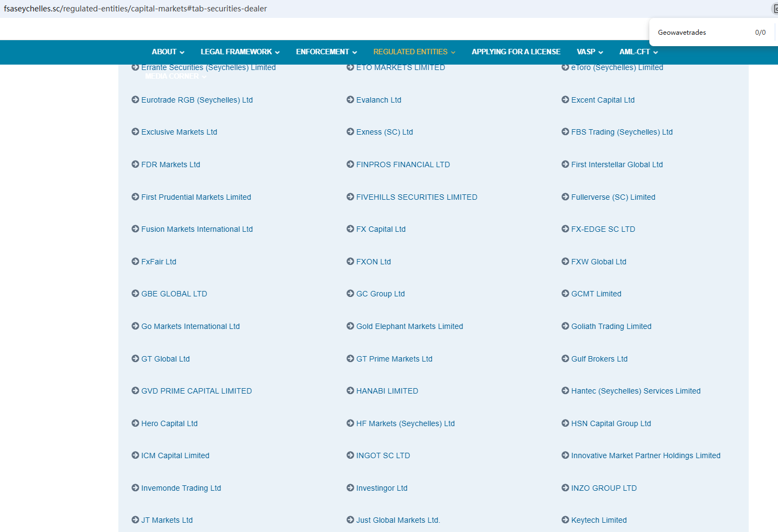Click arrow icon beside First Interstellar Global Ltd
Screen dimensions: 778x532
(x=565, y=164)
